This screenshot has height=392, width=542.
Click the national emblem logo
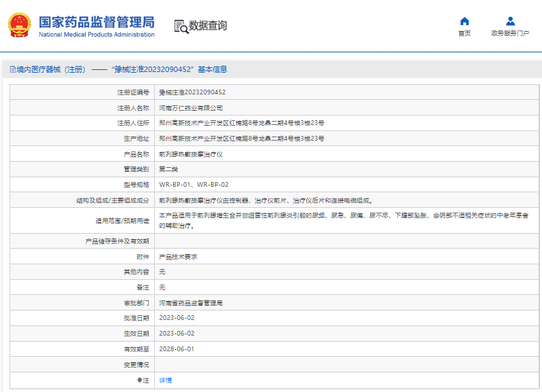[x=19, y=25]
